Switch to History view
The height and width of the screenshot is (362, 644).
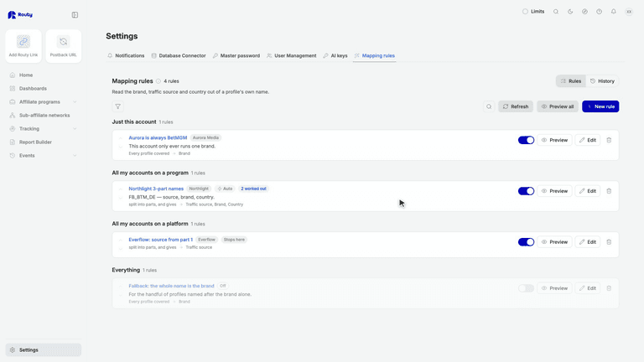click(602, 81)
